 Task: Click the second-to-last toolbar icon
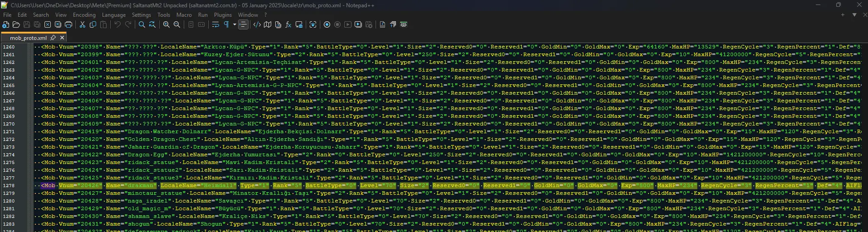(x=393, y=24)
